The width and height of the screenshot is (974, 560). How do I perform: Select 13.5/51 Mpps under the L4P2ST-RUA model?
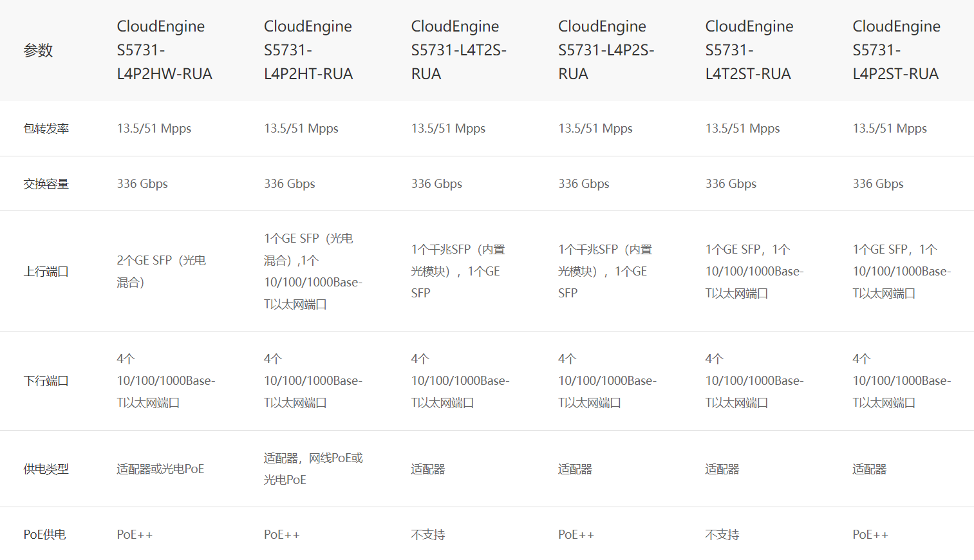[x=890, y=129]
